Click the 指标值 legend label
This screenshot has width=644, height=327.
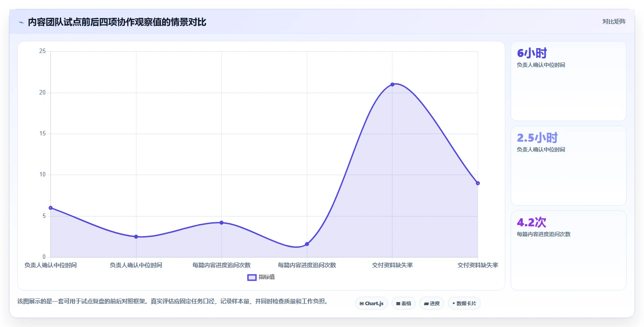[267, 278]
